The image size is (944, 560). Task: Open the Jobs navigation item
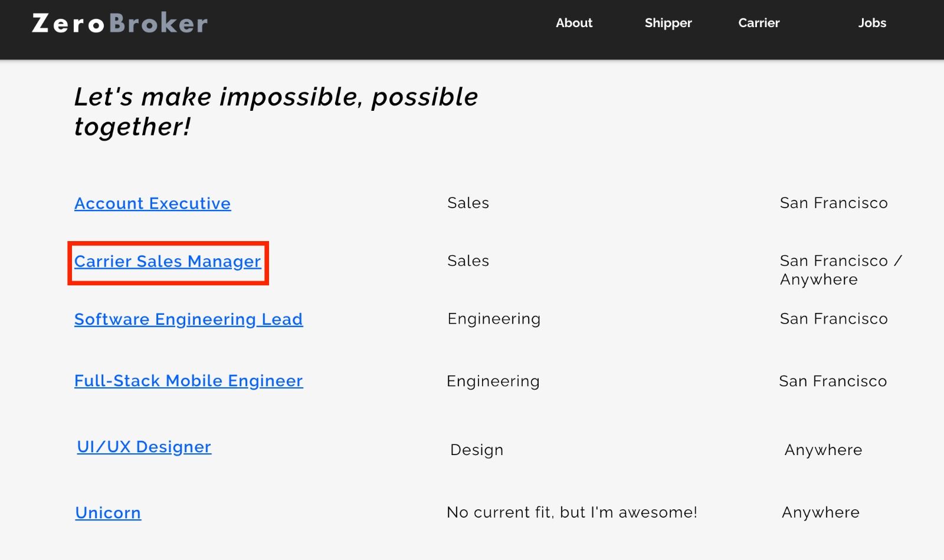[872, 23]
